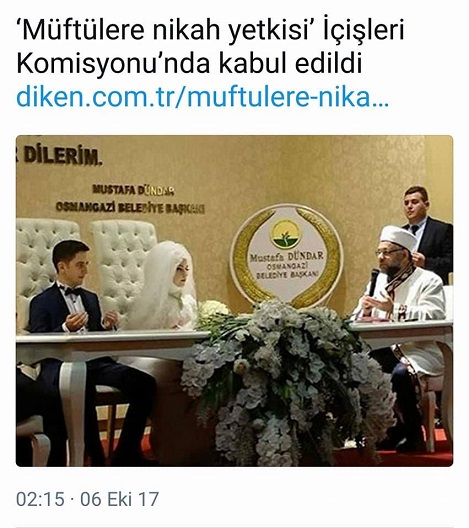Open the diken.com.tr article link
Viewport: 469px width, 528px height.
click(x=202, y=97)
